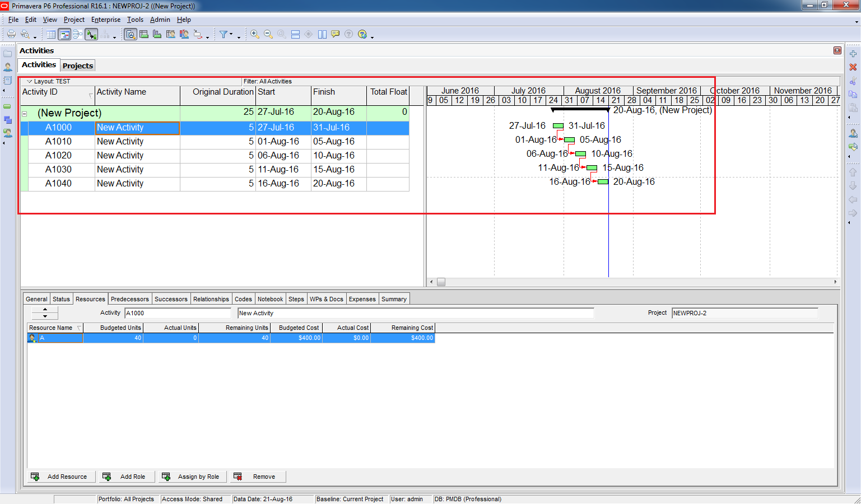Show Activity Usage Spreadsheet icon
This screenshot has width=861, height=504.
(144, 34)
